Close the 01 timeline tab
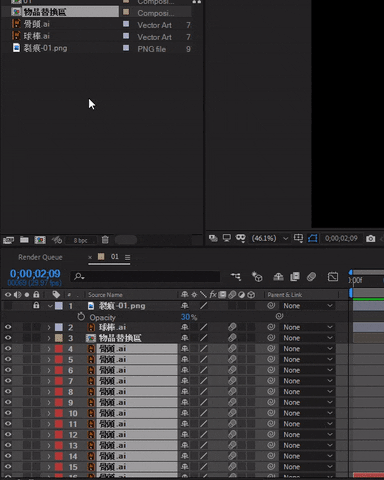 click(x=90, y=257)
